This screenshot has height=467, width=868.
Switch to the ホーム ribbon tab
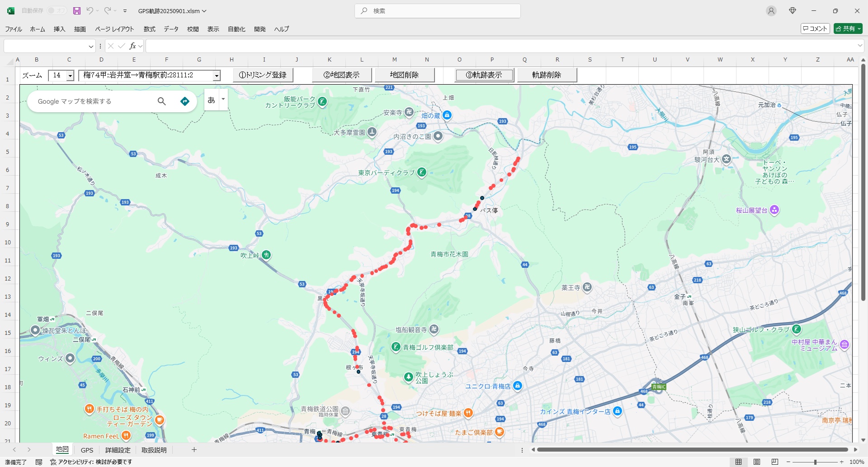pos(38,29)
